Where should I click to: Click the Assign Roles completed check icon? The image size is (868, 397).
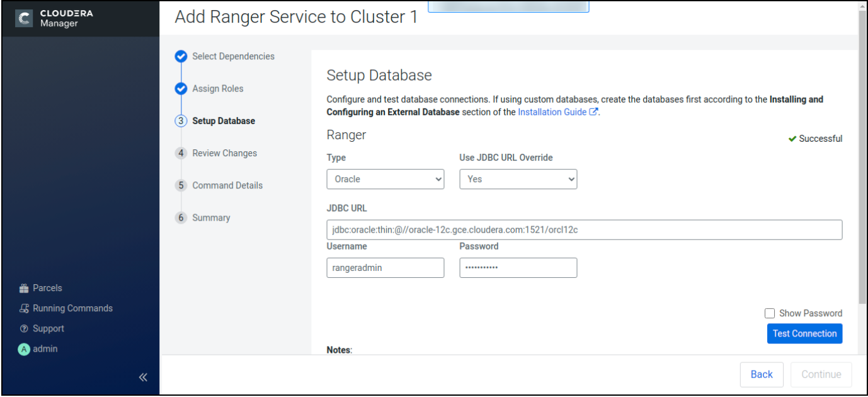tap(181, 88)
